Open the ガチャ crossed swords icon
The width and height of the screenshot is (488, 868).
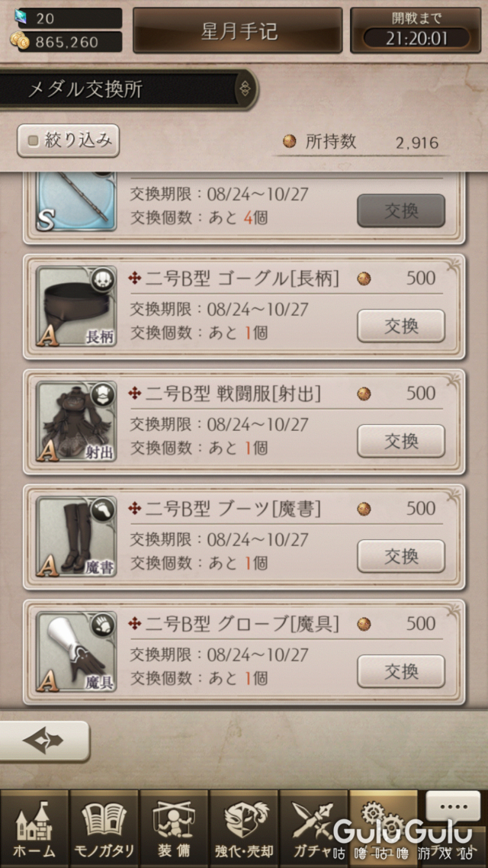[x=313, y=828]
